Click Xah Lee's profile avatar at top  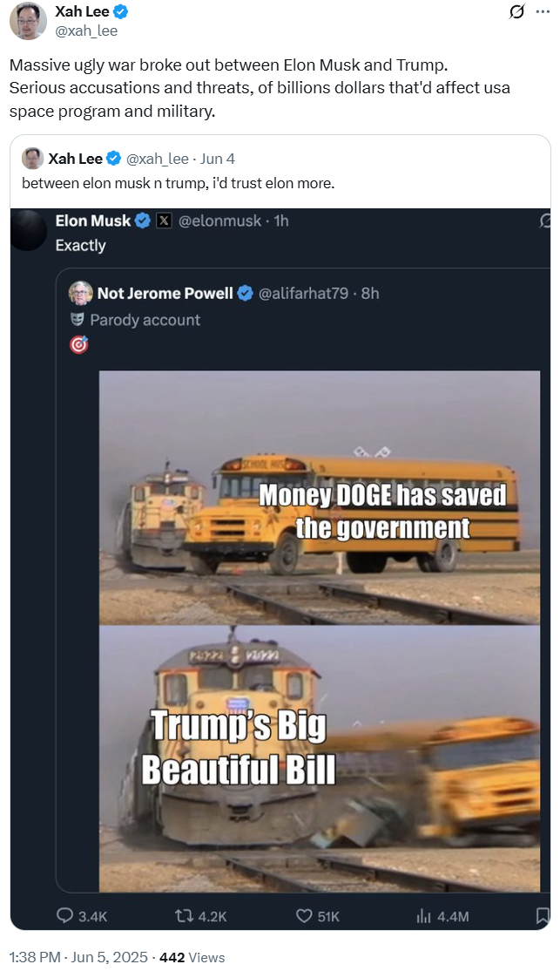coord(28,21)
